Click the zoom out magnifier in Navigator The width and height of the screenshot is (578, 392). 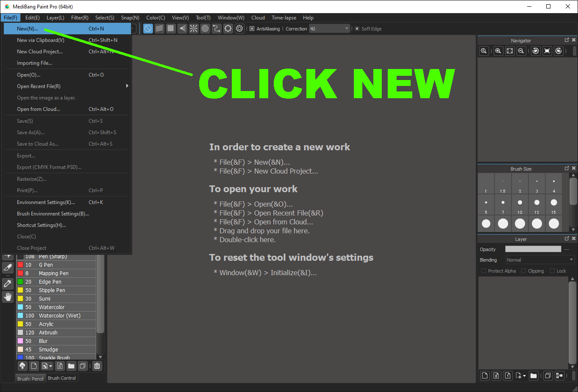(521, 51)
